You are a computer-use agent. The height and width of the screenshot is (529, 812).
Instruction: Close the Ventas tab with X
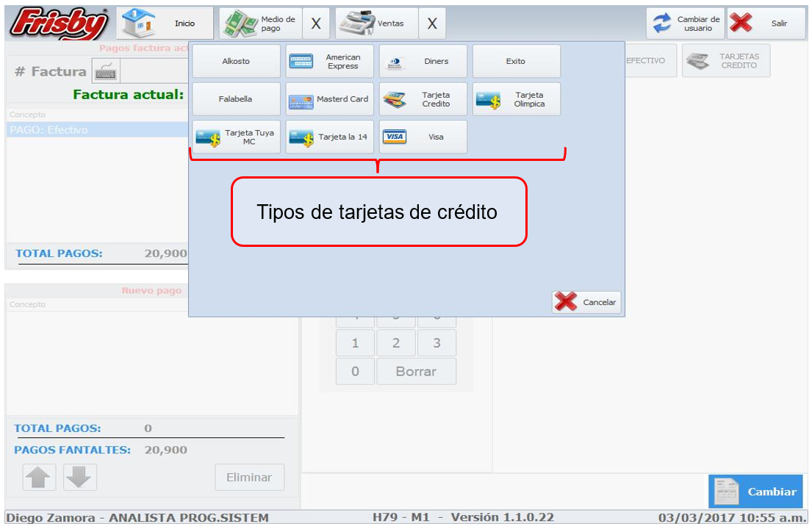[x=432, y=24]
